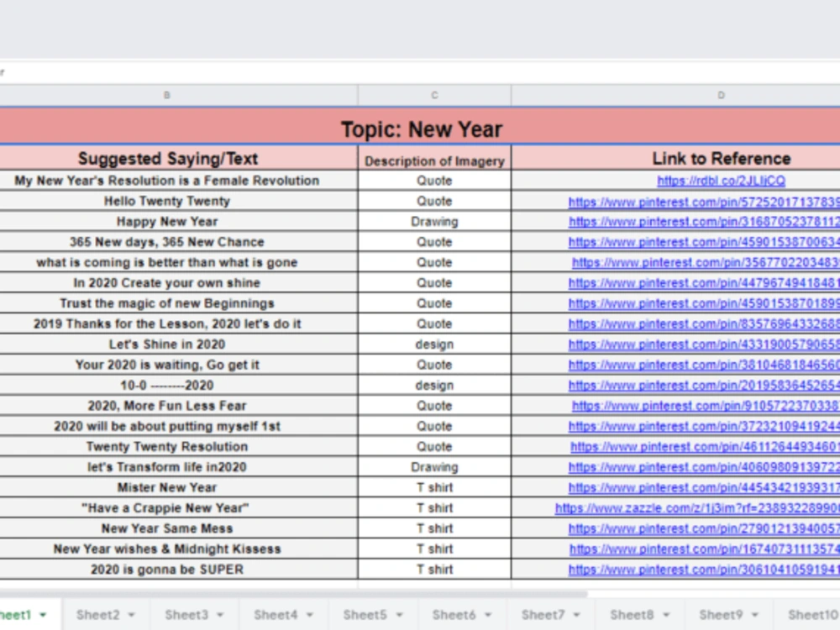Screen dimensions: 840x630
Task: Select column C header
Action: click(x=434, y=96)
